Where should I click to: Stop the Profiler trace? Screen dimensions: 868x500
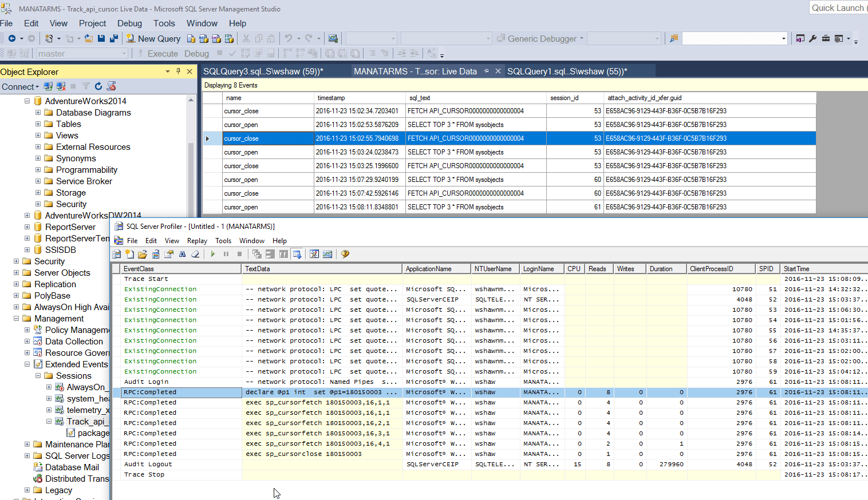(239, 253)
